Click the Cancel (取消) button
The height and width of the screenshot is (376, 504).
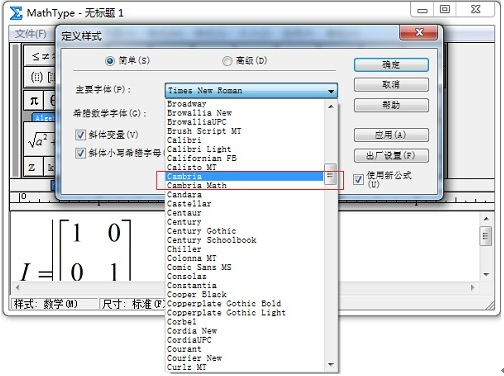coord(391,85)
